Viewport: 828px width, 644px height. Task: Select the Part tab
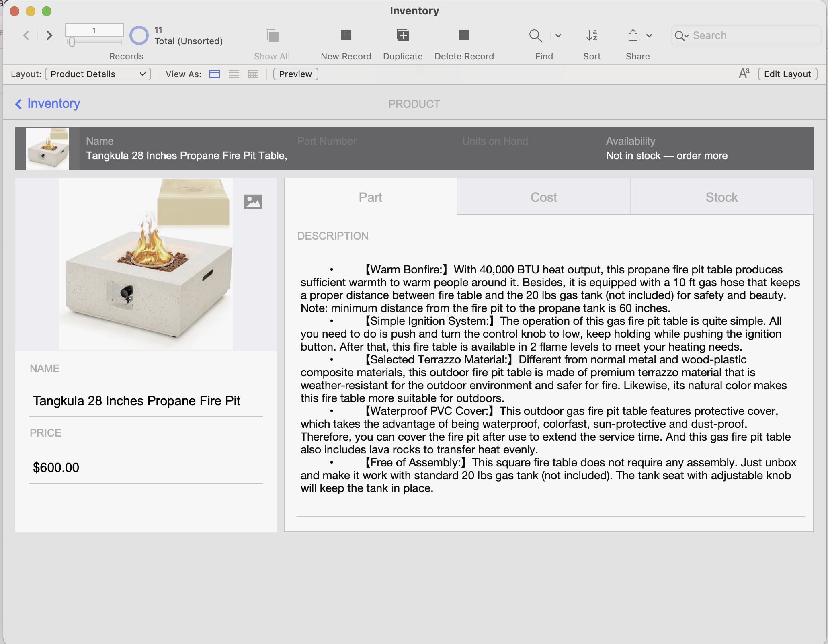pos(371,197)
